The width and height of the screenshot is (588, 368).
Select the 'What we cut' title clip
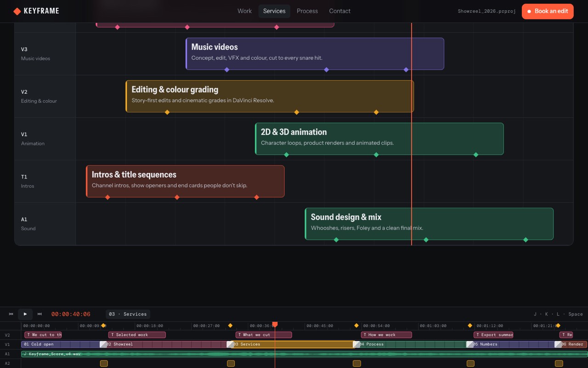pyautogui.click(x=264, y=335)
